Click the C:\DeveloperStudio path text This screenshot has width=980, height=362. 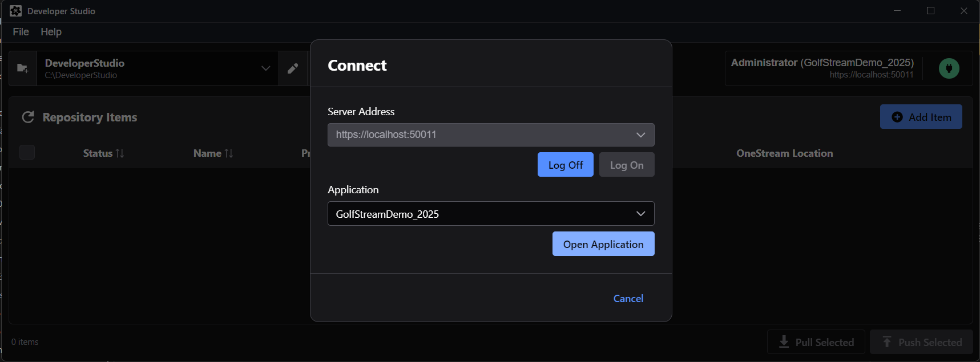pyautogui.click(x=81, y=75)
